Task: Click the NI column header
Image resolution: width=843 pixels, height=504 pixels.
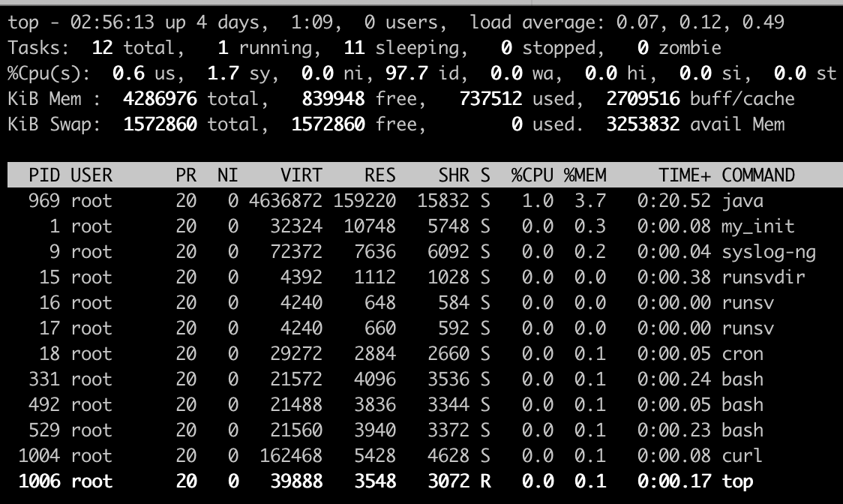Action: click(x=227, y=175)
